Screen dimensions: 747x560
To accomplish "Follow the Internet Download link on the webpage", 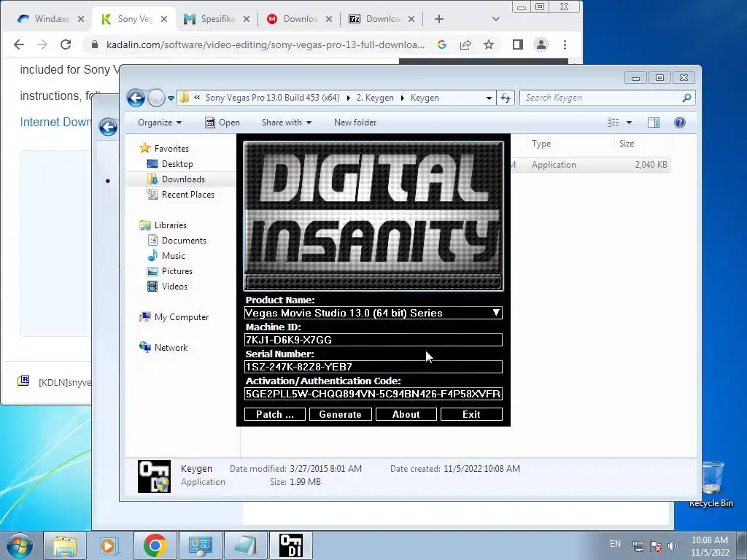I will pos(55,122).
